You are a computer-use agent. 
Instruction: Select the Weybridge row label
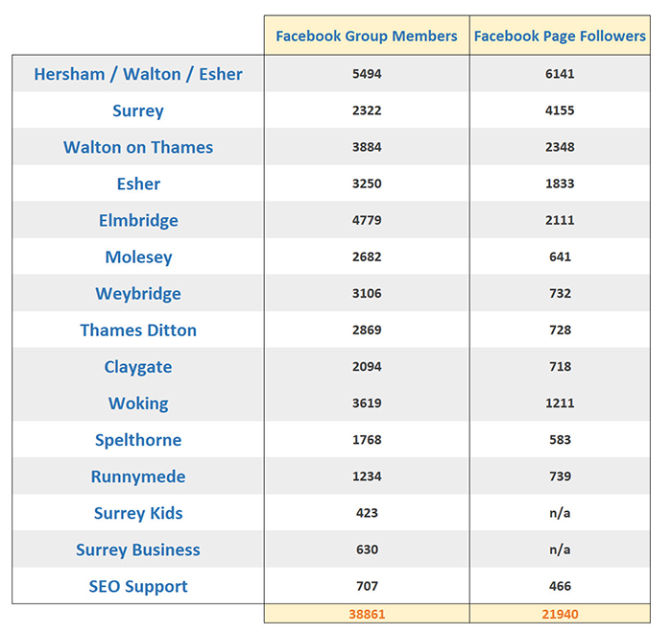point(138,293)
